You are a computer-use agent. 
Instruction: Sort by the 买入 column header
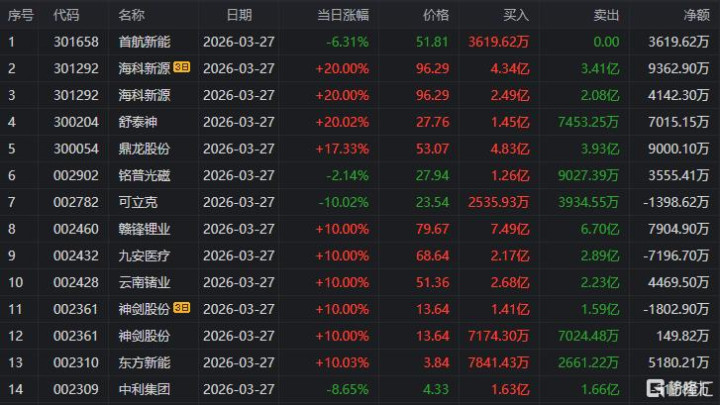coord(516,15)
